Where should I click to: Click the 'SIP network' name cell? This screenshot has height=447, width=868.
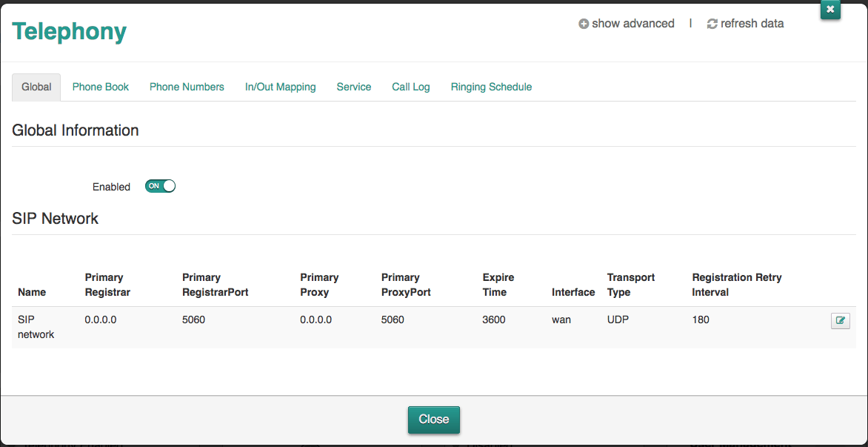[x=36, y=328]
